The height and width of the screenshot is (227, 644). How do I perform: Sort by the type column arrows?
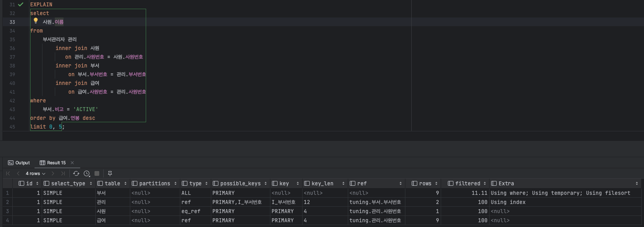point(206,183)
